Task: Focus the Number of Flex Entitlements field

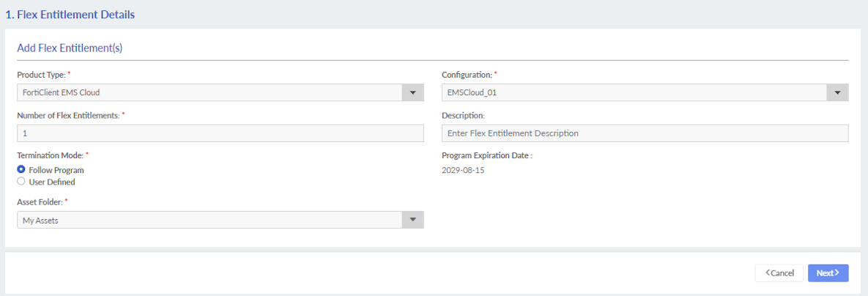Action: 220,133
